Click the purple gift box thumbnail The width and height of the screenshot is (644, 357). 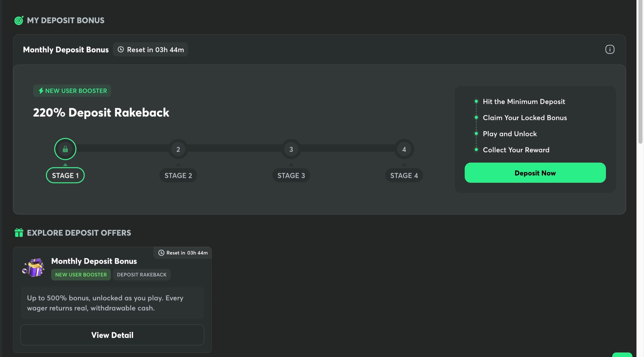[x=33, y=267]
